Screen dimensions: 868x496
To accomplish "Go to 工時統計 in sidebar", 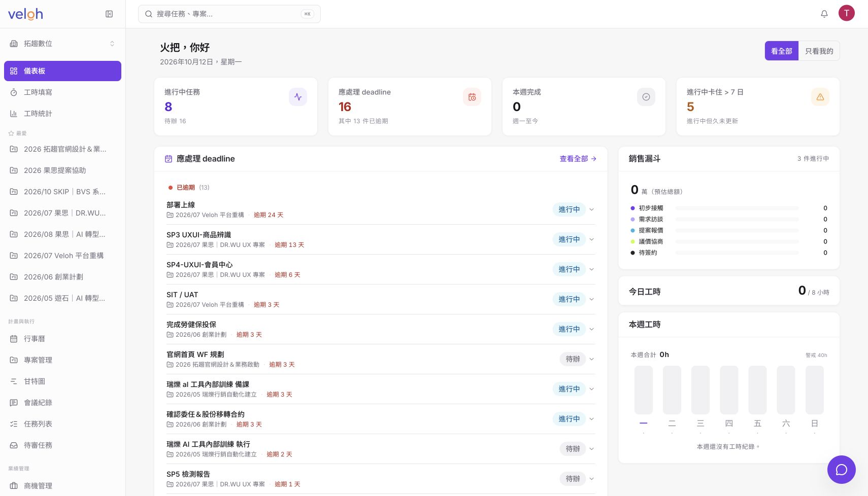I will tap(62, 114).
